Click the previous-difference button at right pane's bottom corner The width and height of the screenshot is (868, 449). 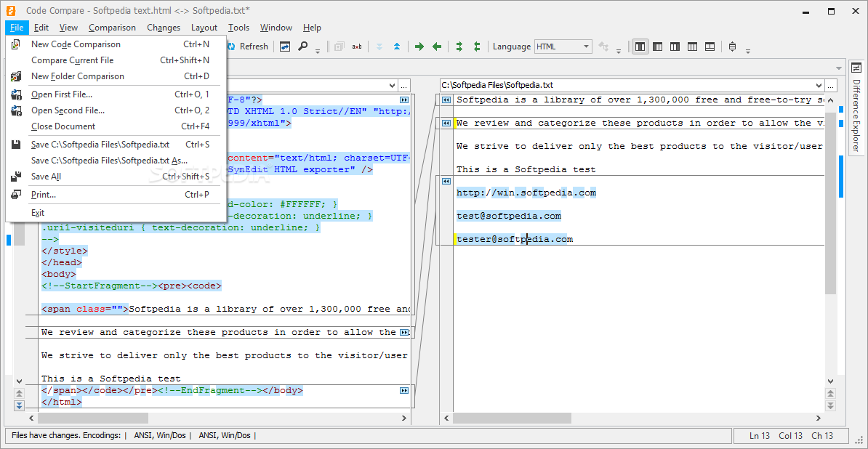pyautogui.click(x=830, y=394)
